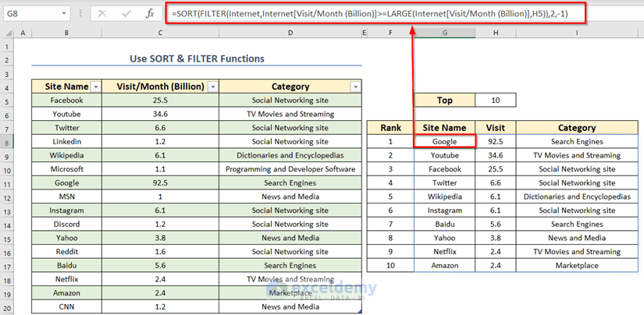Viewport: 644px width, 315px height.
Task: Select the 92.5 value in column C
Action: [x=160, y=183]
